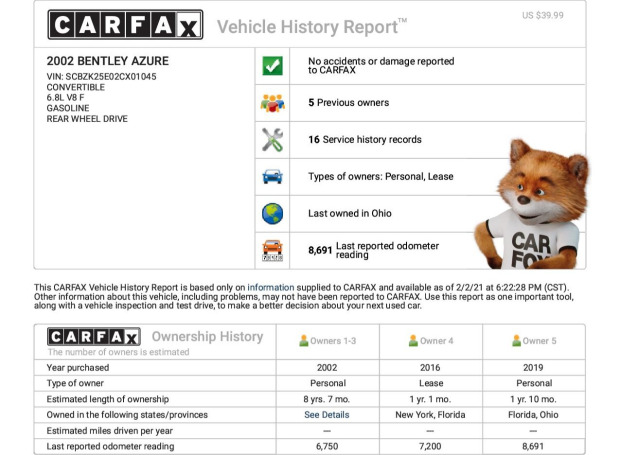
Task: Click the 'REAR WHEEL DRIVE' text
Action: click(87, 119)
